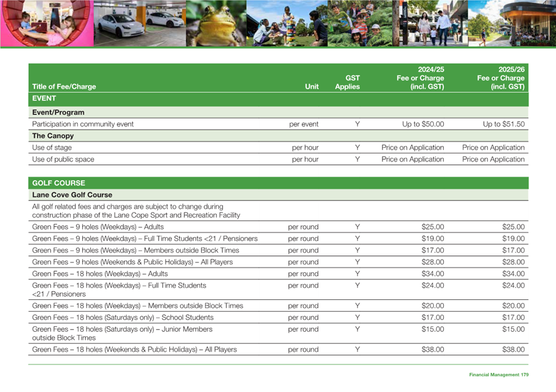Click GST 'Y' for Participation in community event
The width and height of the screenshot is (556, 392).
point(357,124)
